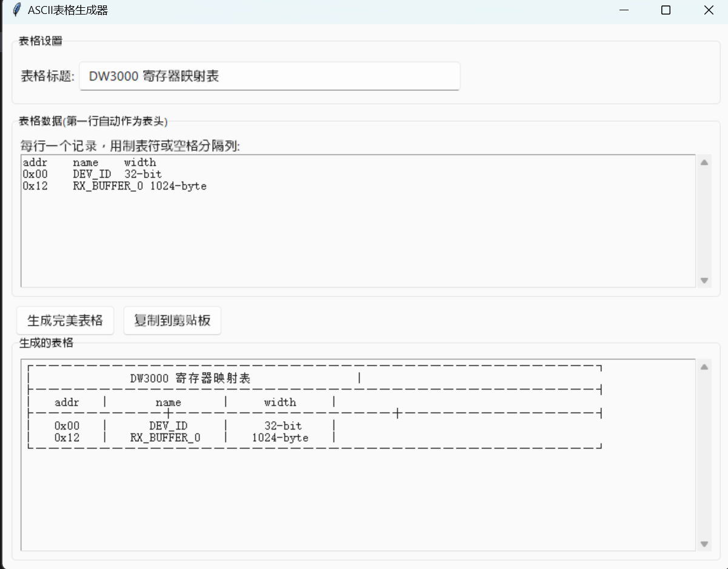Focus the 表格标题 input field
The height and width of the screenshot is (569, 728).
coord(269,76)
